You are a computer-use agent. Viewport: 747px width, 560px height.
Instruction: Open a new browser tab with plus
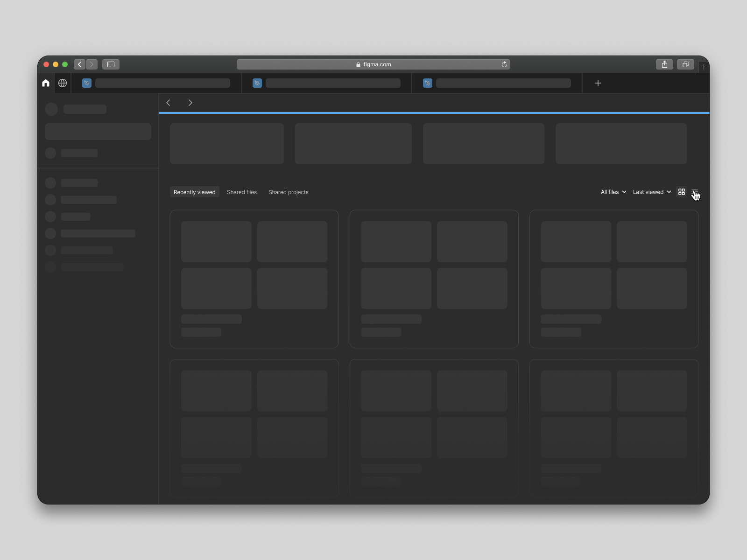point(598,83)
